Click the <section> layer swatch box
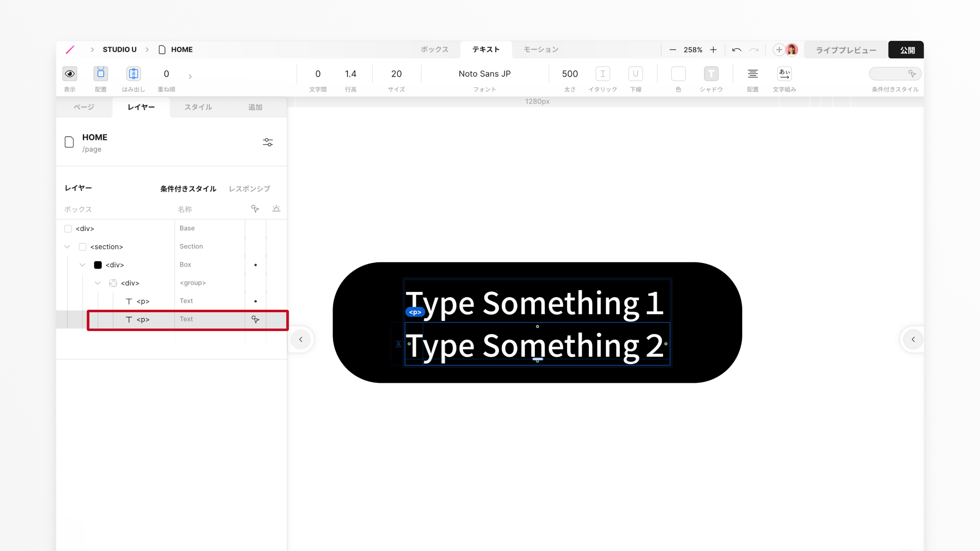 (x=82, y=247)
